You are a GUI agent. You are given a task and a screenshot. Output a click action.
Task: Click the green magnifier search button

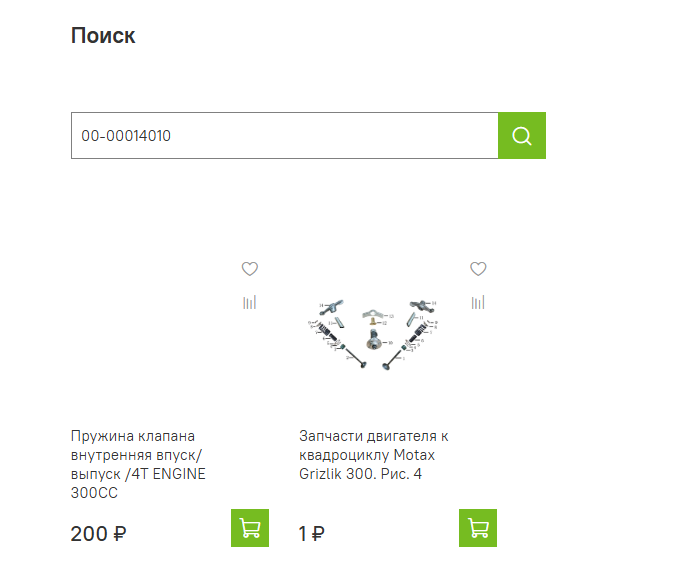pos(522,136)
